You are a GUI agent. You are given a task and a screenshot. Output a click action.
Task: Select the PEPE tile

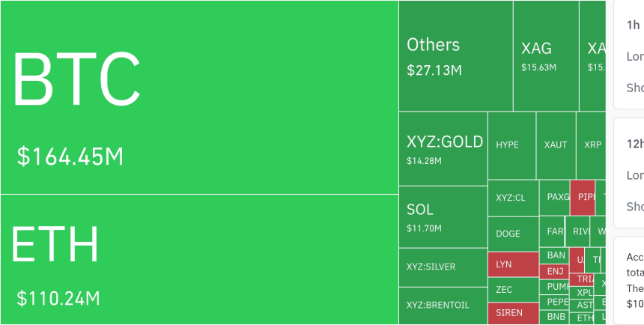(555, 301)
